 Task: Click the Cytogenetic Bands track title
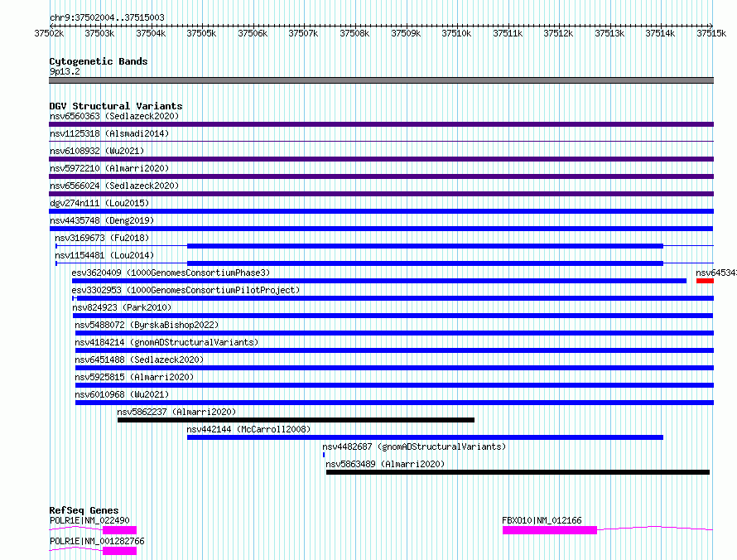click(x=99, y=61)
